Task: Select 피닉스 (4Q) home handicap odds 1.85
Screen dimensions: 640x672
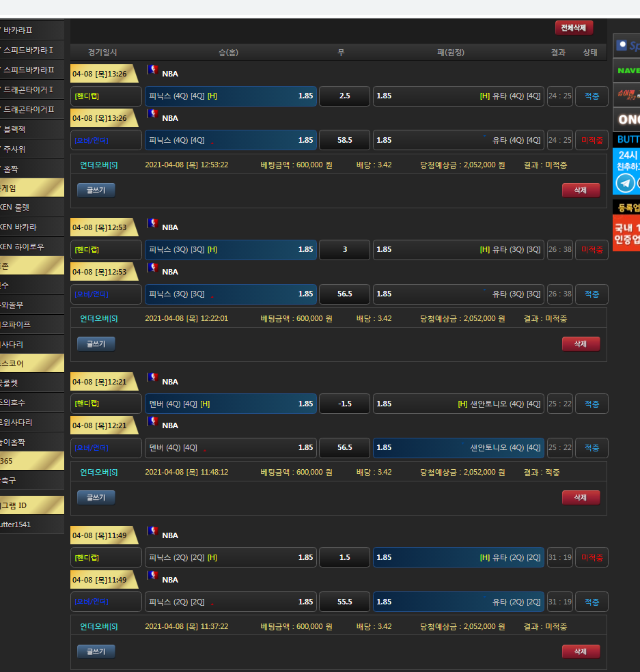Action: [231, 96]
